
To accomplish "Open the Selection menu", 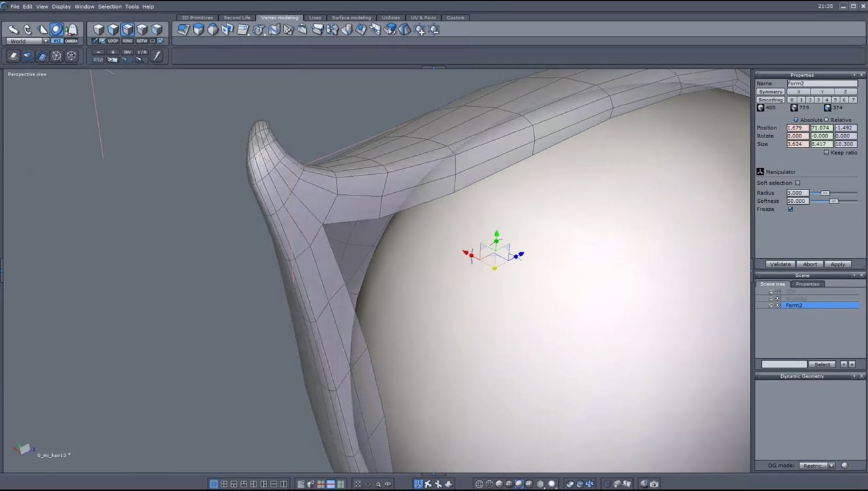I will (x=110, y=6).
